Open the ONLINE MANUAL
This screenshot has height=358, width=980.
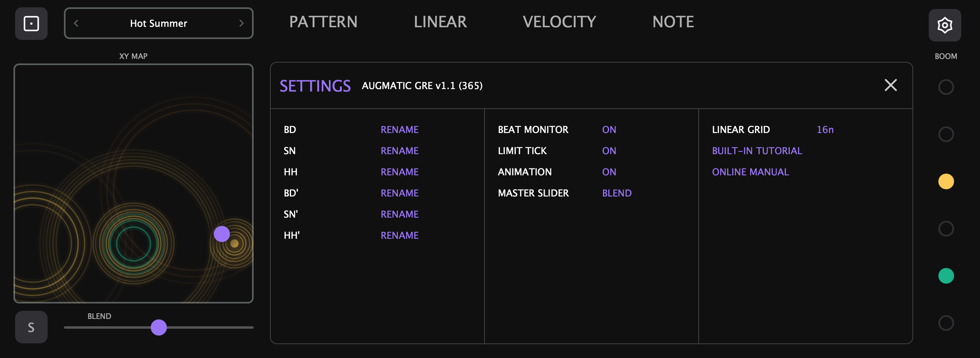click(750, 172)
